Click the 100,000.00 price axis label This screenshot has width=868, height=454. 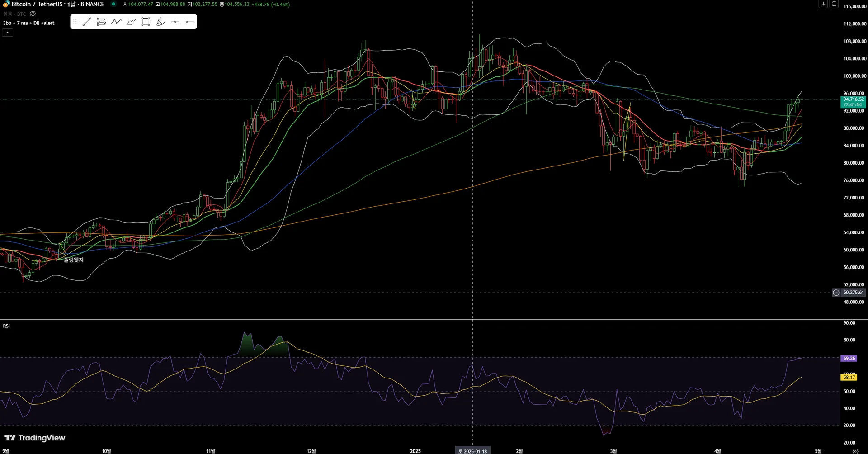coord(855,76)
